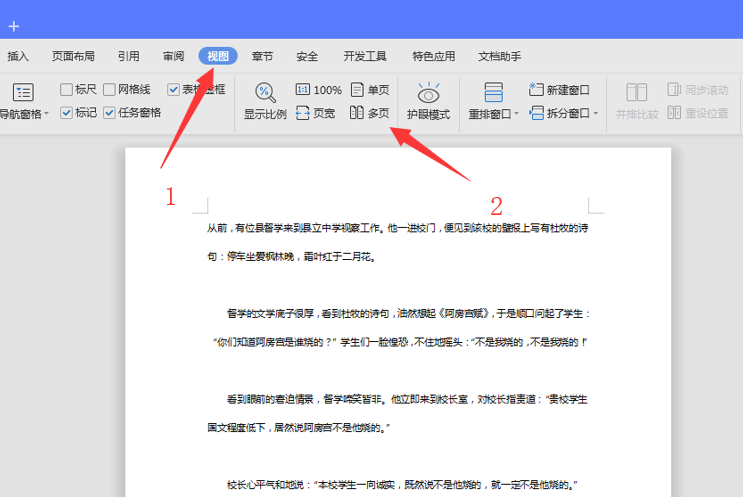Click line starting 看到眼前的窘迫情景

[x=407, y=399]
